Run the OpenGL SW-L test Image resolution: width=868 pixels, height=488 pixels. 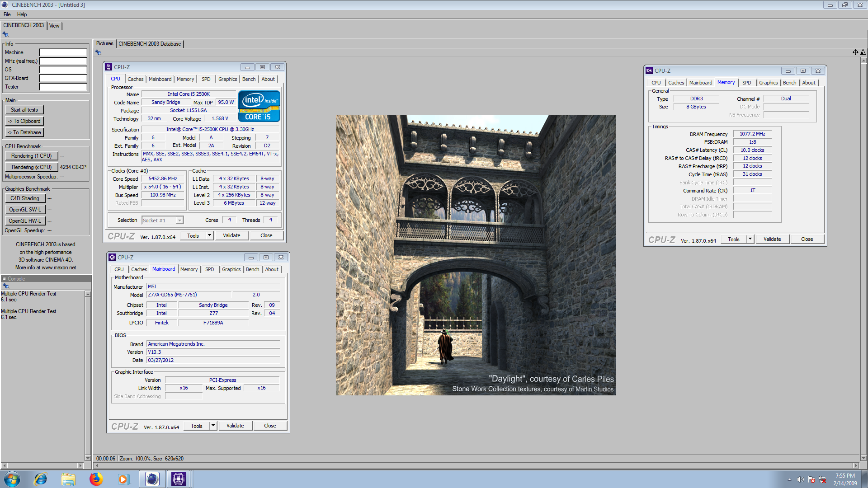pyautogui.click(x=25, y=210)
